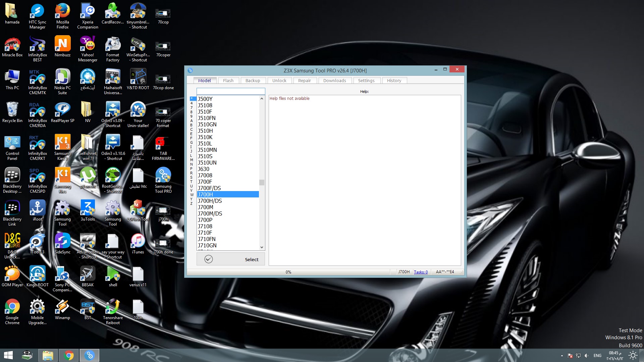Open the Recycle Bin
This screenshot has height=362, width=644.
pos(12,113)
